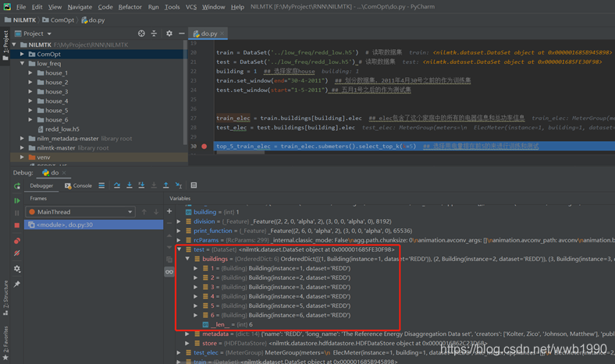615x364 pixels.
Task: Expand the house_1 folder
Action: [x=30, y=73]
